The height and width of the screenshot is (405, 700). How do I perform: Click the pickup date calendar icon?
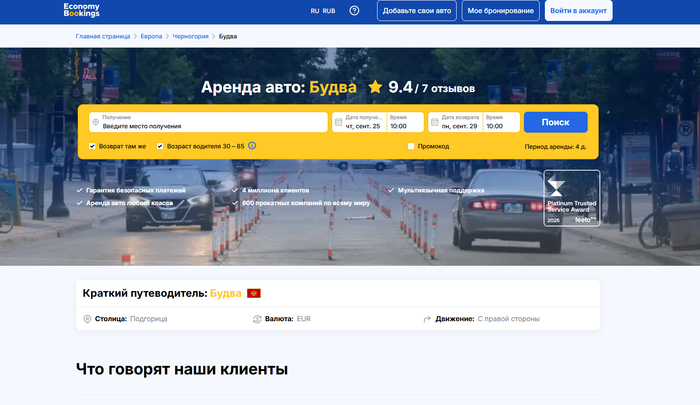[x=338, y=122]
